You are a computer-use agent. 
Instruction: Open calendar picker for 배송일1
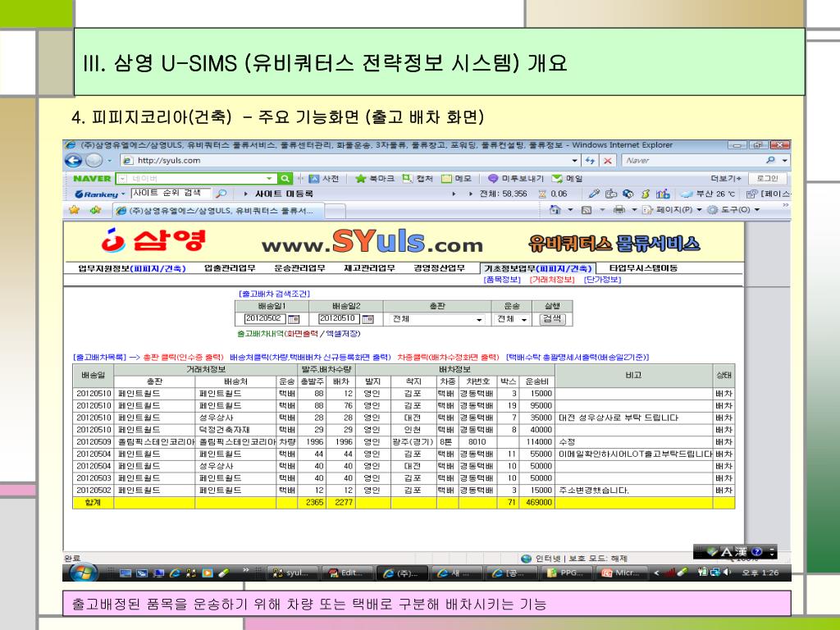click(294, 319)
